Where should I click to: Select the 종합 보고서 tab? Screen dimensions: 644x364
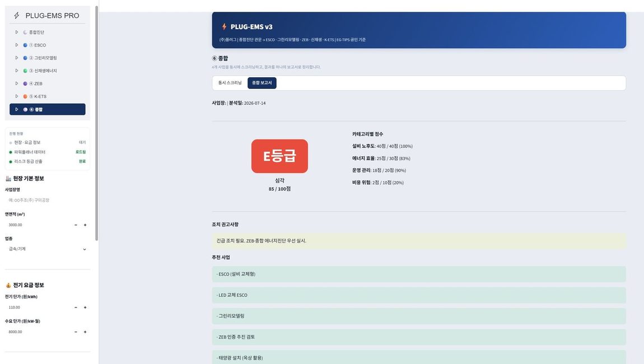[262, 83]
